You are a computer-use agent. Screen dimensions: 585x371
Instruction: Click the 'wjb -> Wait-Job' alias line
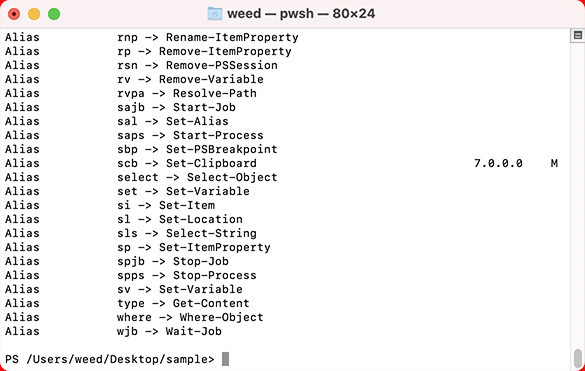(x=169, y=331)
